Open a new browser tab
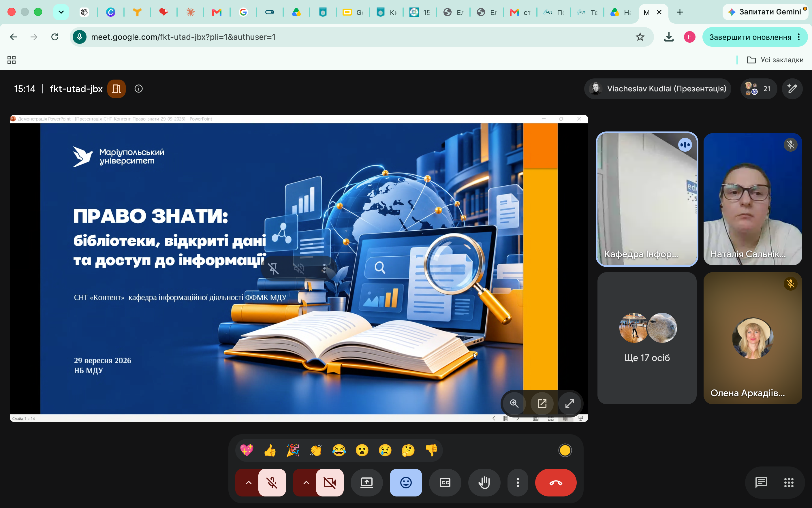This screenshot has height=508, width=812. [680, 12]
